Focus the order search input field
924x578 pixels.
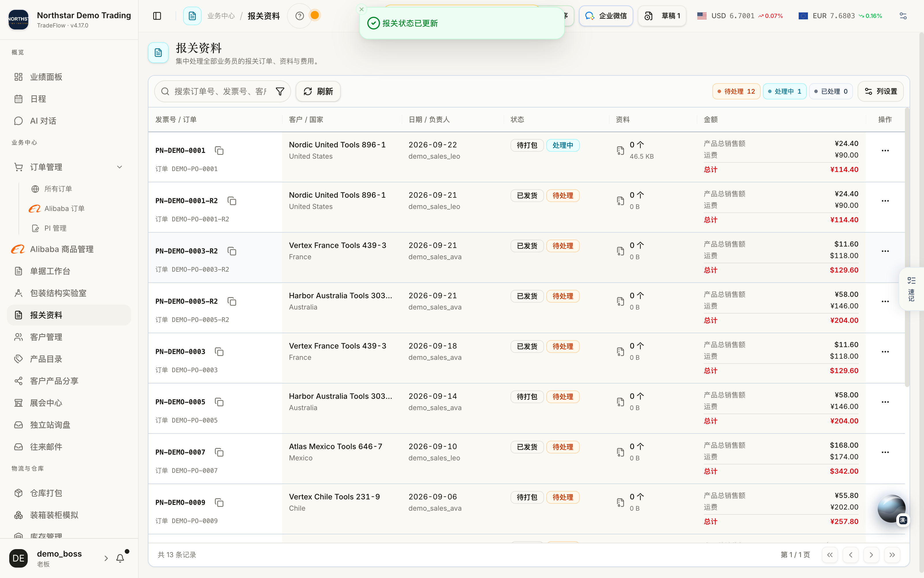tap(221, 91)
